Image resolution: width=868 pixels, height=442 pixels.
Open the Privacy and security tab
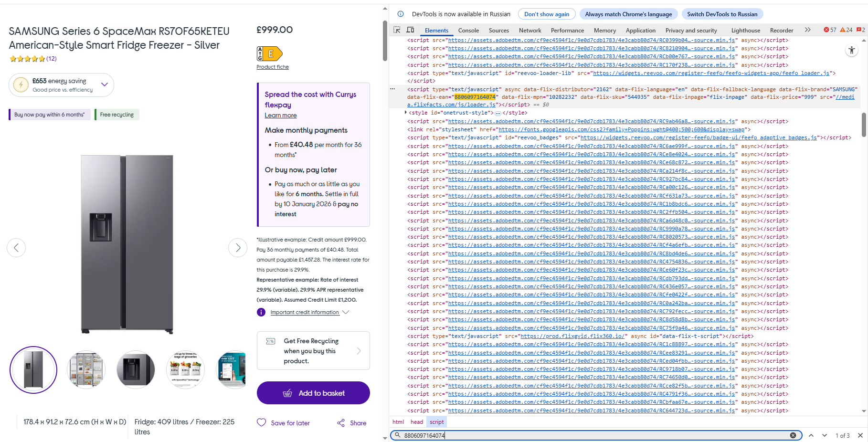coord(691,30)
